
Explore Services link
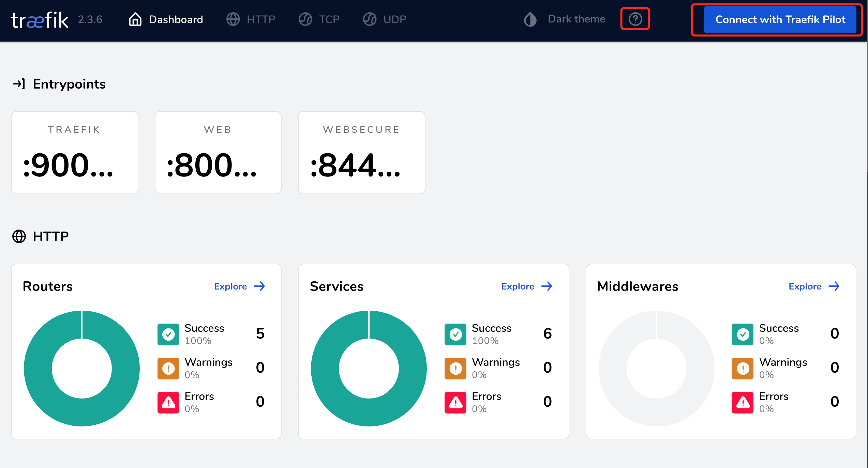pyautogui.click(x=527, y=286)
